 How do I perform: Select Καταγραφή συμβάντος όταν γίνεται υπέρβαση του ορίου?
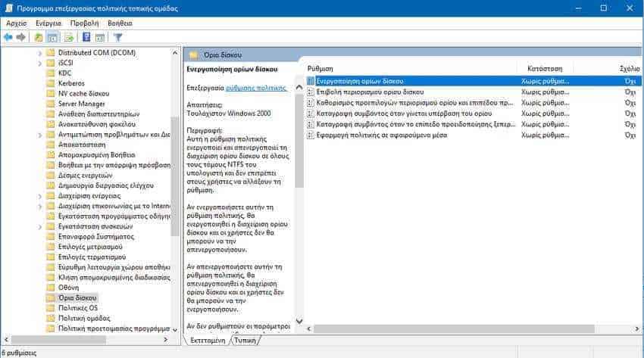pos(404,114)
